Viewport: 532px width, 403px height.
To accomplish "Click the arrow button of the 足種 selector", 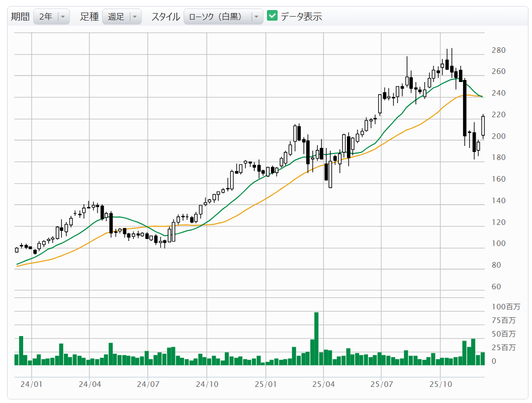I will pyautogui.click(x=135, y=17).
